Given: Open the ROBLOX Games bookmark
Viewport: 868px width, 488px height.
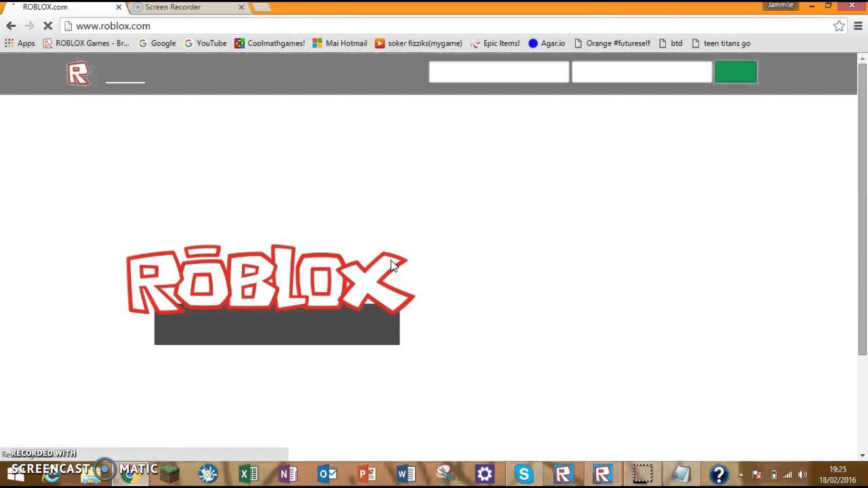Looking at the screenshot, I should pos(86,43).
